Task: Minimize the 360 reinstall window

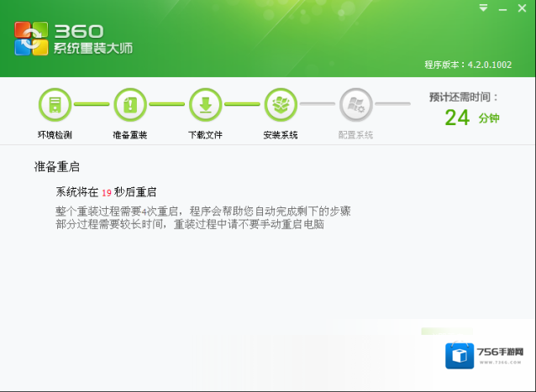Action: (502, 8)
